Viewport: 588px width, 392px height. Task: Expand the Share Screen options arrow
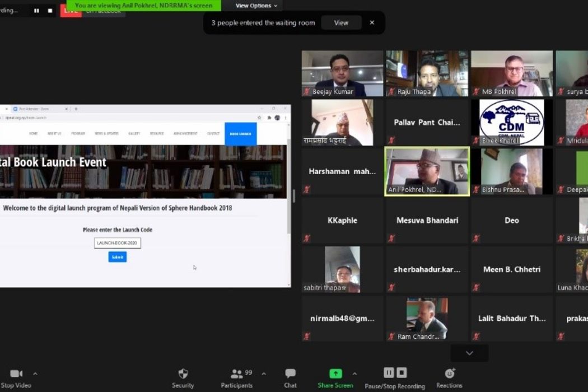[354, 374]
